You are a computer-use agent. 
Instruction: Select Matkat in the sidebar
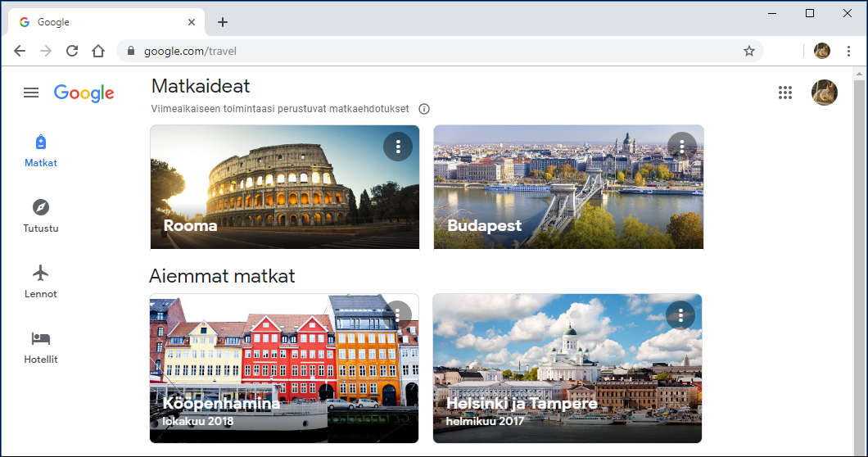click(40, 152)
